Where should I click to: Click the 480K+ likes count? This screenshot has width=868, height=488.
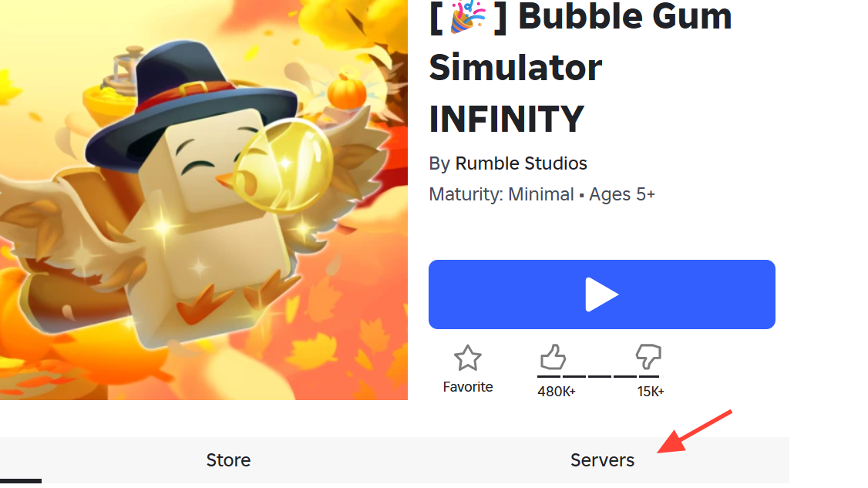click(557, 392)
